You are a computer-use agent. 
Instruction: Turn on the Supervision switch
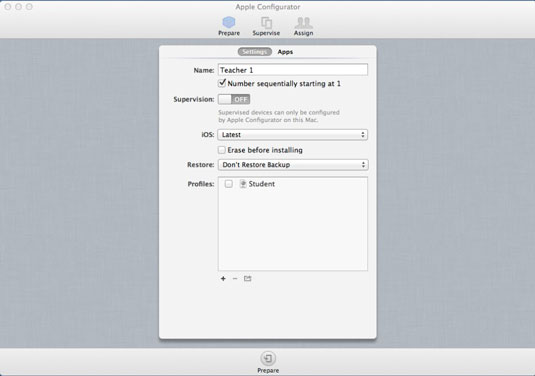click(x=234, y=99)
